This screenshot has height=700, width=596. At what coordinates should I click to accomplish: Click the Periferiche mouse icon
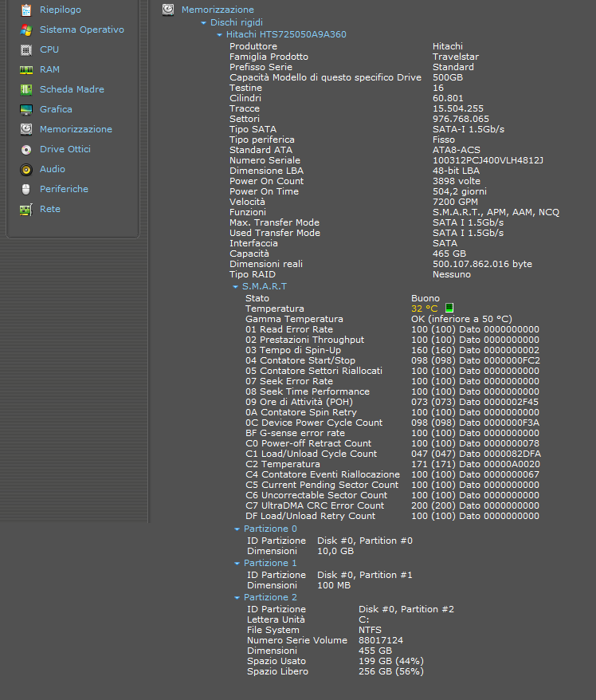pyautogui.click(x=26, y=189)
